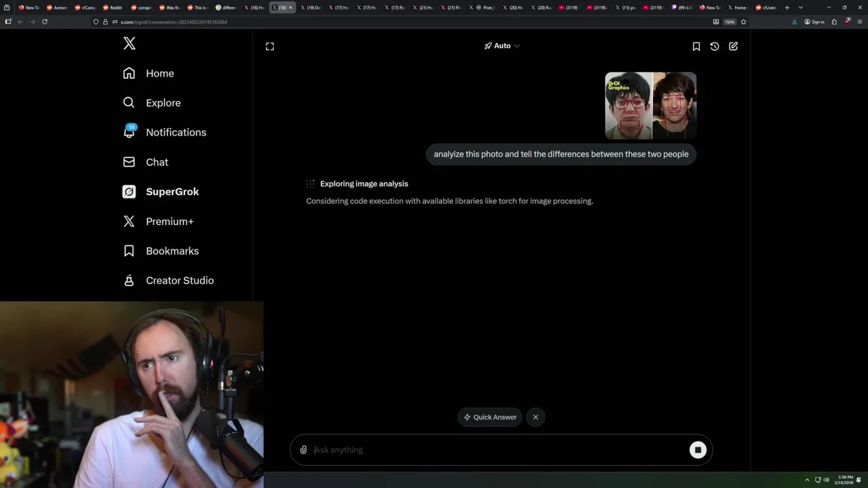
Task: Open the browser hamburger menu
Action: (860, 22)
